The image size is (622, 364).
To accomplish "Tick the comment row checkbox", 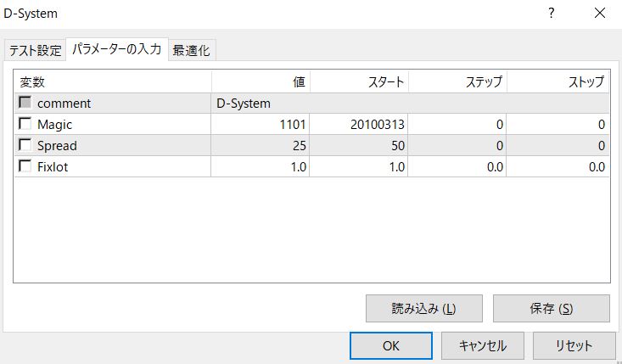I will point(25,104).
